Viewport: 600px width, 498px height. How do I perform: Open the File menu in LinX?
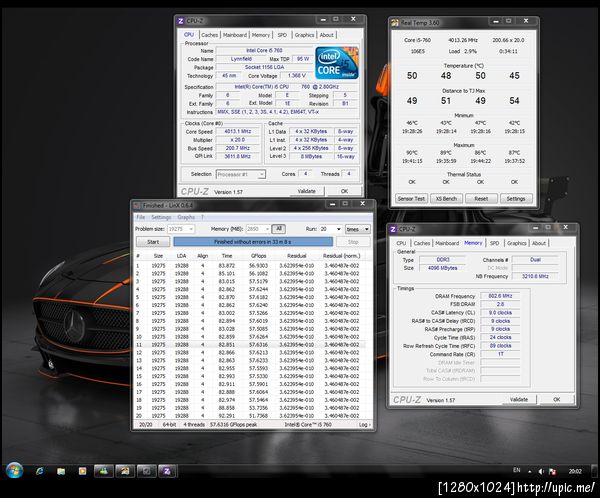(x=140, y=217)
